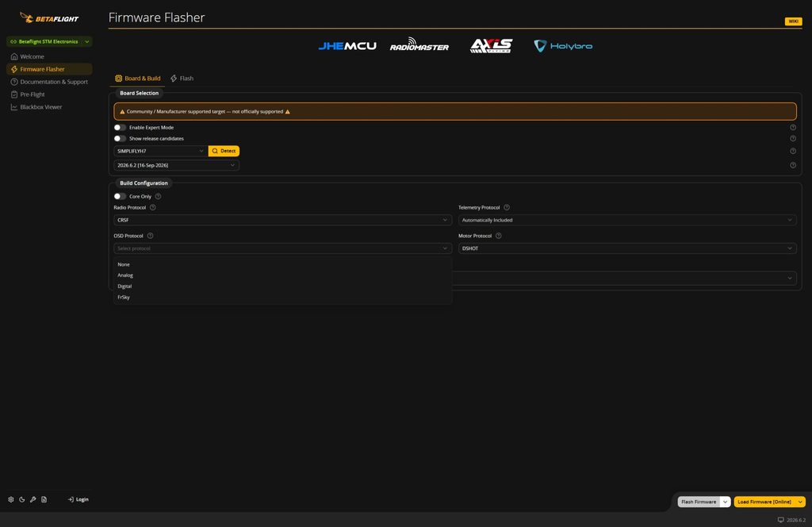812x527 pixels.
Task: Open the Motor Protocol DSHOT dropdown
Action: click(x=627, y=248)
